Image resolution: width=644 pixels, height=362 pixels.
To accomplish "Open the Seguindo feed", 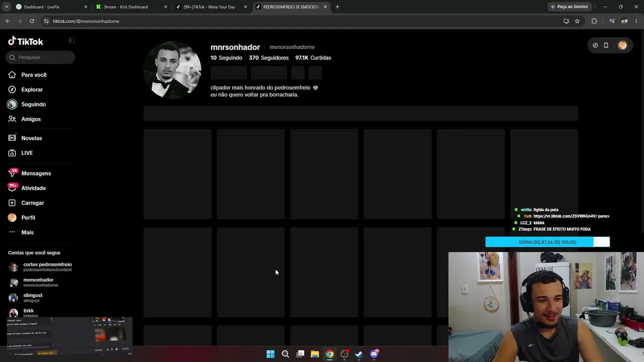I will point(33,104).
